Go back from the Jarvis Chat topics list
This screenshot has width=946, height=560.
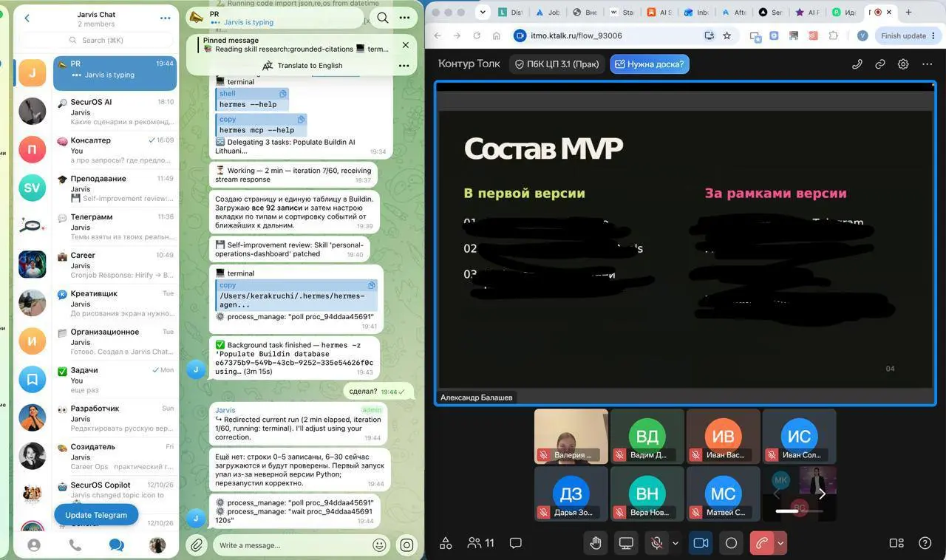(27, 18)
